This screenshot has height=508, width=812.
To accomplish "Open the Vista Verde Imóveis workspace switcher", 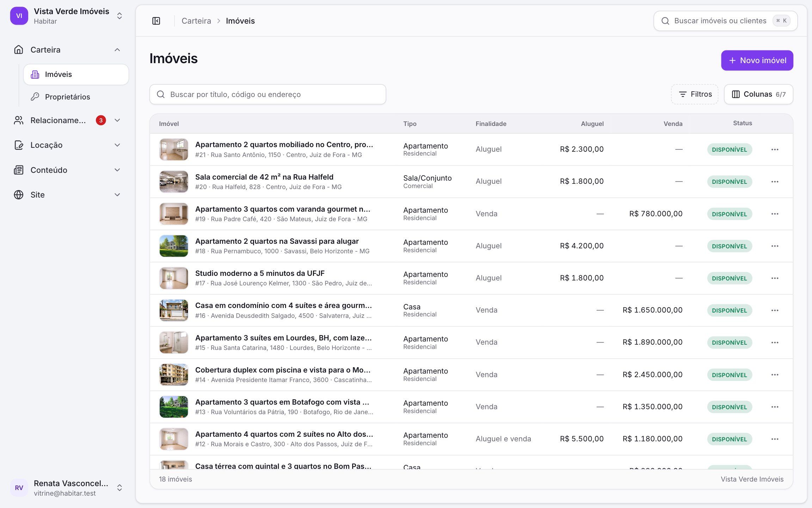I will pos(67,16).
